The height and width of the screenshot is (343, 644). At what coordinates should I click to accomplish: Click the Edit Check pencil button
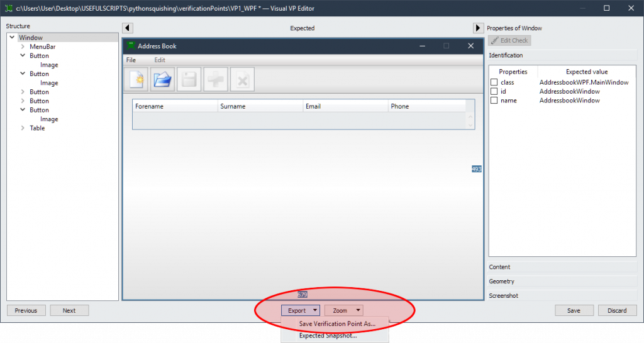(x=509, y=41)
